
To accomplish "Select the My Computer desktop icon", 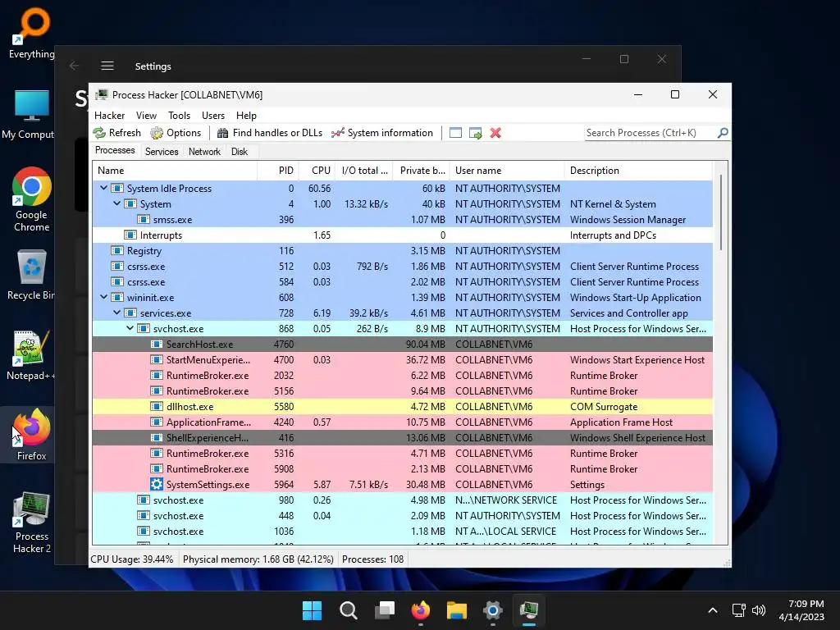I will point(30,115).
